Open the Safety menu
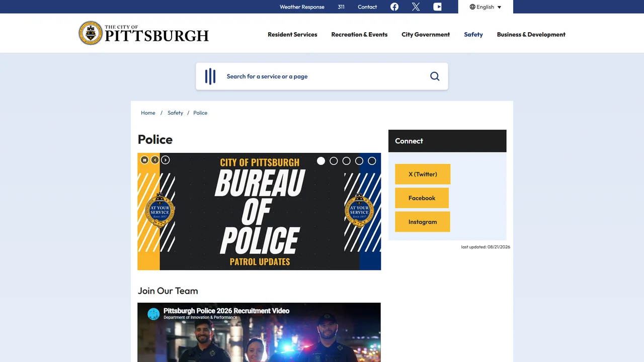The height and width of the screenshot is (362, 644). click(473, 35)
